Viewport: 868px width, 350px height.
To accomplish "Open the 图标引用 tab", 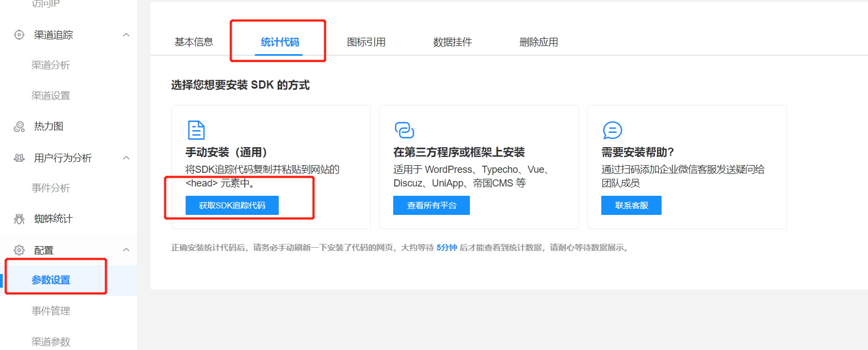I will click(x=366, y=42).
